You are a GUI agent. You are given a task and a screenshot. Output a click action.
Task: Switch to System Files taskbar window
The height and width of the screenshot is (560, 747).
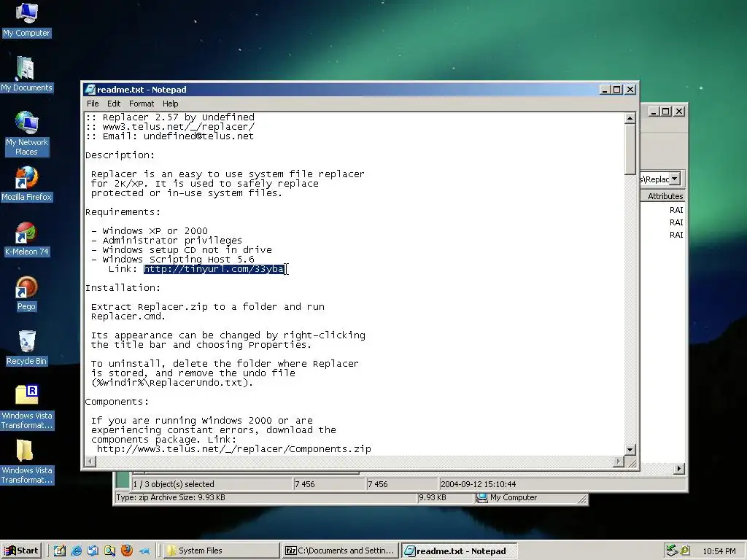(x=221, y=551)
